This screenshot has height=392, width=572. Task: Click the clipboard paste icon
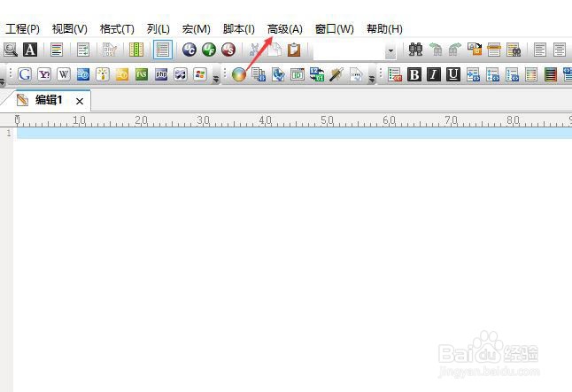(x=294, y=50)
